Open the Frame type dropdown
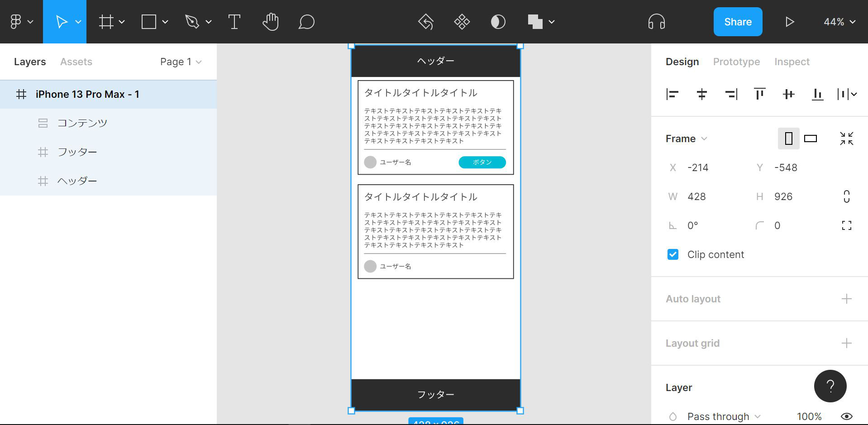The image size is (868, 425). click(687, 138)
